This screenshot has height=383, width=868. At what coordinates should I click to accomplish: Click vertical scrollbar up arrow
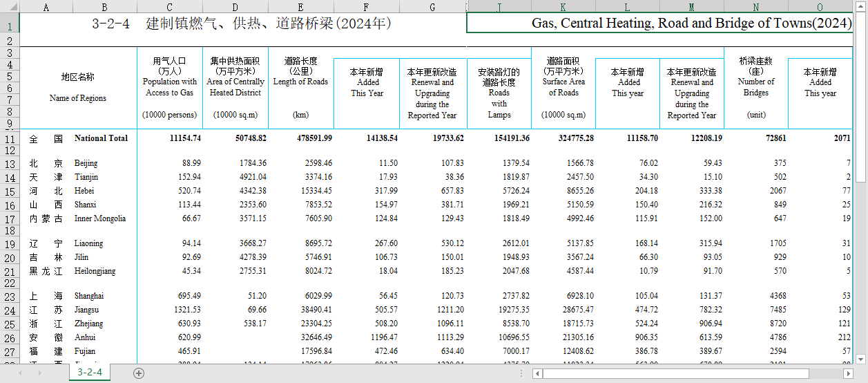[862, 7]
